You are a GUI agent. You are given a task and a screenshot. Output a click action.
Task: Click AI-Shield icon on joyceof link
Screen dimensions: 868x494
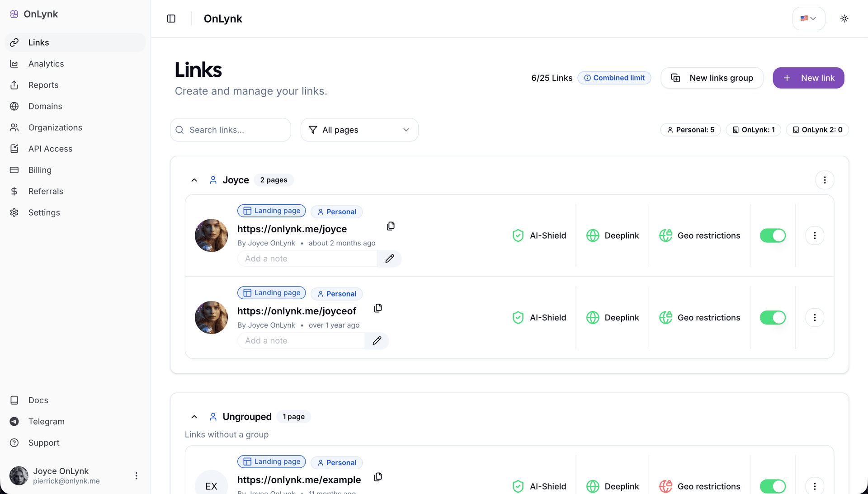(518, 318)
